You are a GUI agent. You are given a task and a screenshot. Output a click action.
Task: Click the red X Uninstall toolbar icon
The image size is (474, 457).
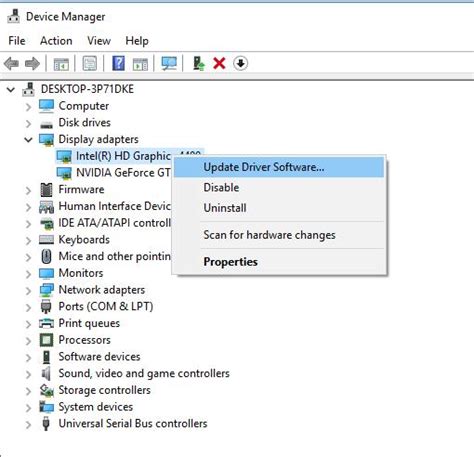pos(219,63)
